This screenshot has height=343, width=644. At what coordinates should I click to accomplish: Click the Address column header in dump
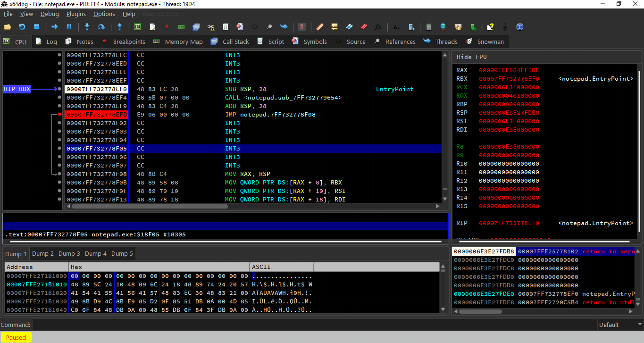tap(37, 267)
